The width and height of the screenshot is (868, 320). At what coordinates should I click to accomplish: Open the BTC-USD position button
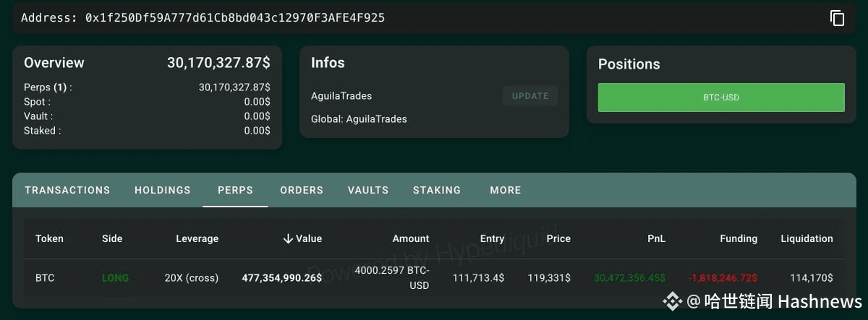(721, 98)
